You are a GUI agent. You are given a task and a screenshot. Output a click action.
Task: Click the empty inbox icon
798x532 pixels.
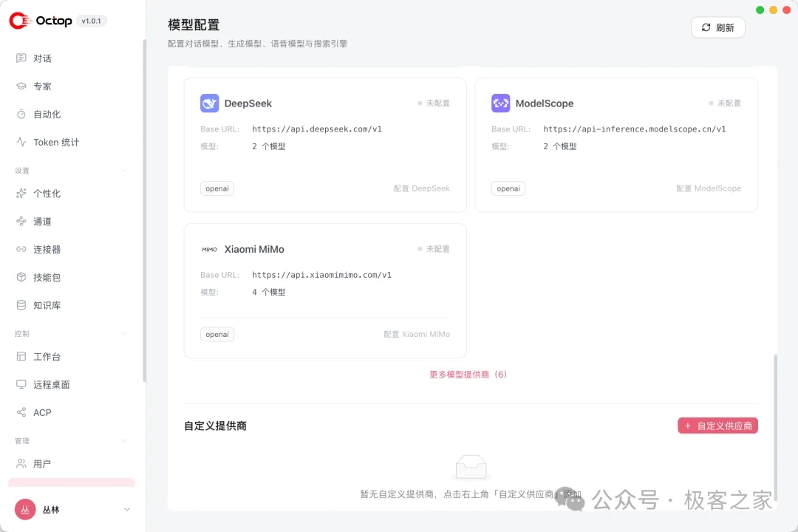[x=471, y=467]
